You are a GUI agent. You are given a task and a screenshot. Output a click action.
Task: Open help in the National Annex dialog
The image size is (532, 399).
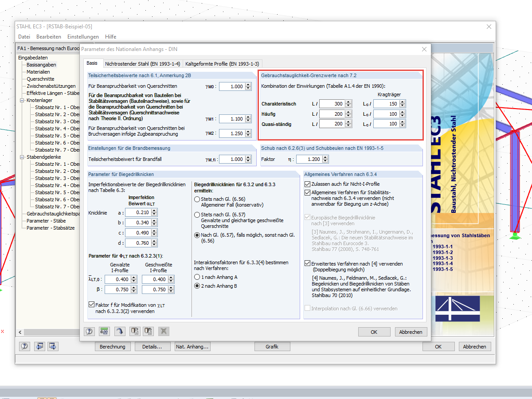(89, 331)
